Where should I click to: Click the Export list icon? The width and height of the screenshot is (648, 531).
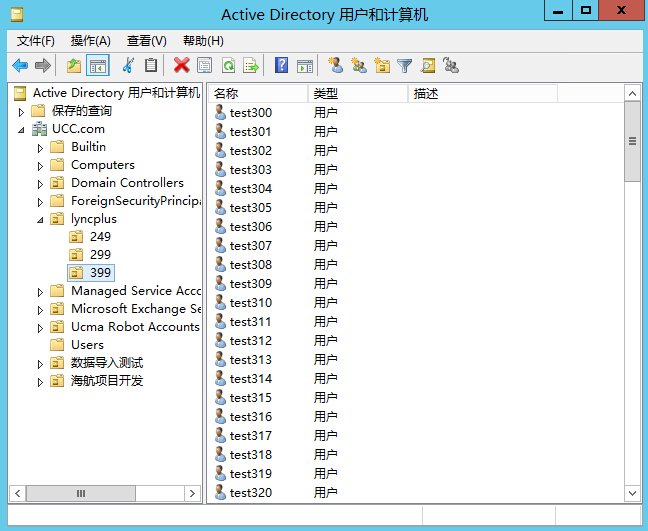pyautogui.click(x=251, y=65)
